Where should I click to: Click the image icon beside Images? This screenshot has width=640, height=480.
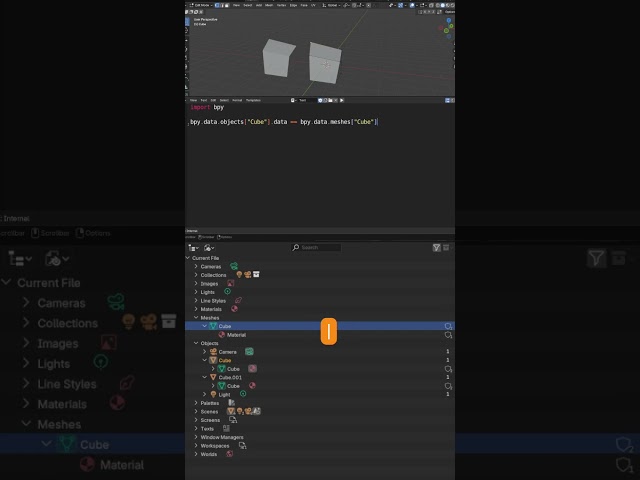pos(231,283)
